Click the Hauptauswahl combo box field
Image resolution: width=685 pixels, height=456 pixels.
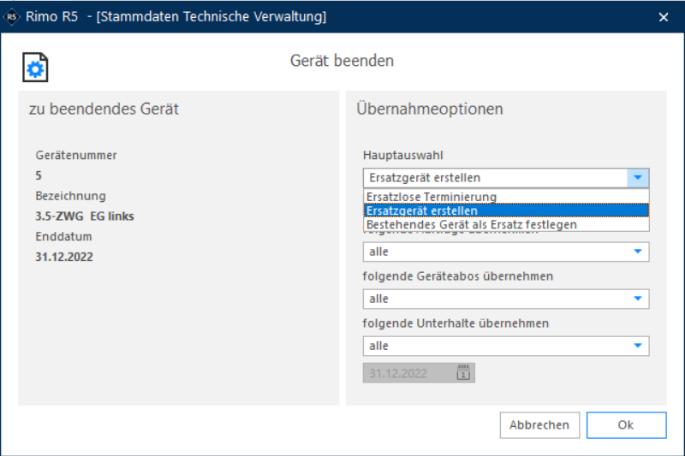coord(506,178)
